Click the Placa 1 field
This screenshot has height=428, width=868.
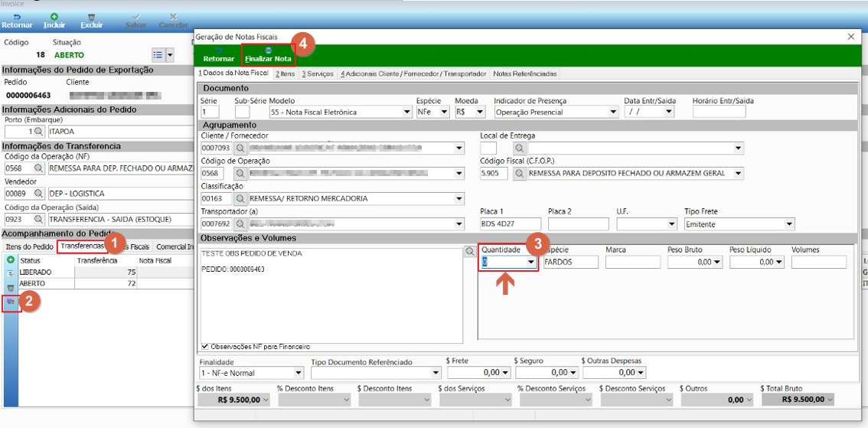[511, 224]
